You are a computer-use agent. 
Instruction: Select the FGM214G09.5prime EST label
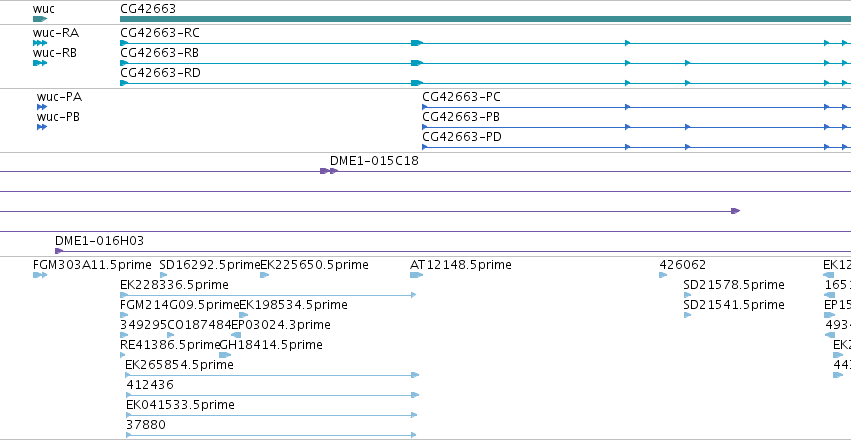(180, 305)
